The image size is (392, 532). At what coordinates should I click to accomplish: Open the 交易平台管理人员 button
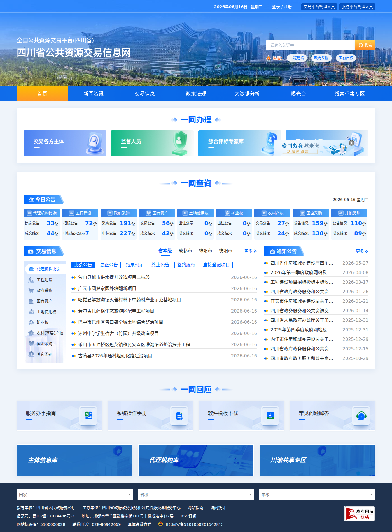319,7
